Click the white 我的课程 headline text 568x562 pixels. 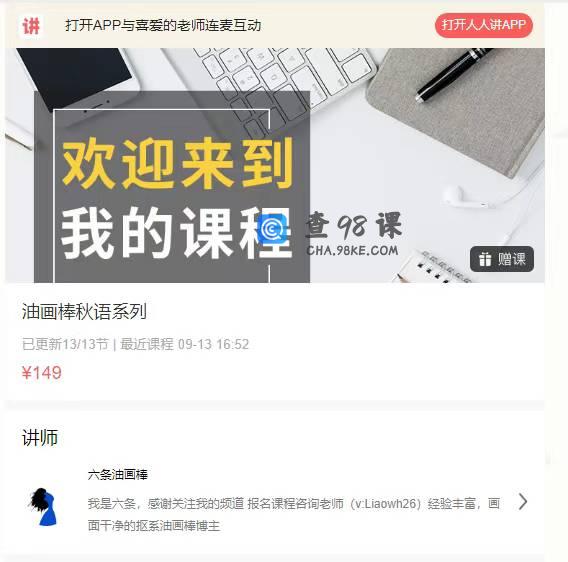point(176,232)
